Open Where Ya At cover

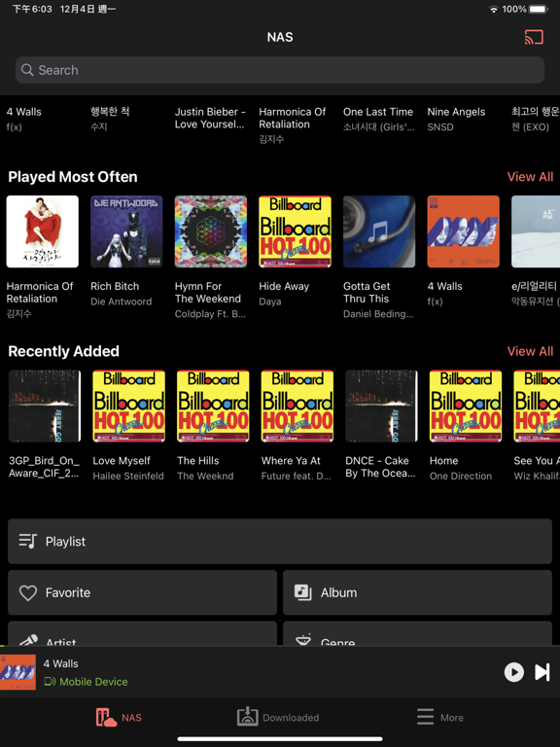pyautogui.click(x=297, y=406)
